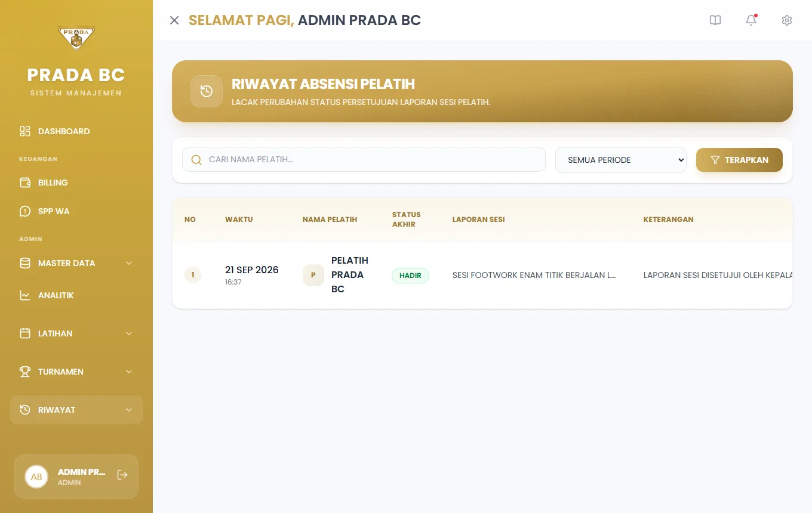
Task: Close the sidebar with the X icon
Action: tap(174, 20)
